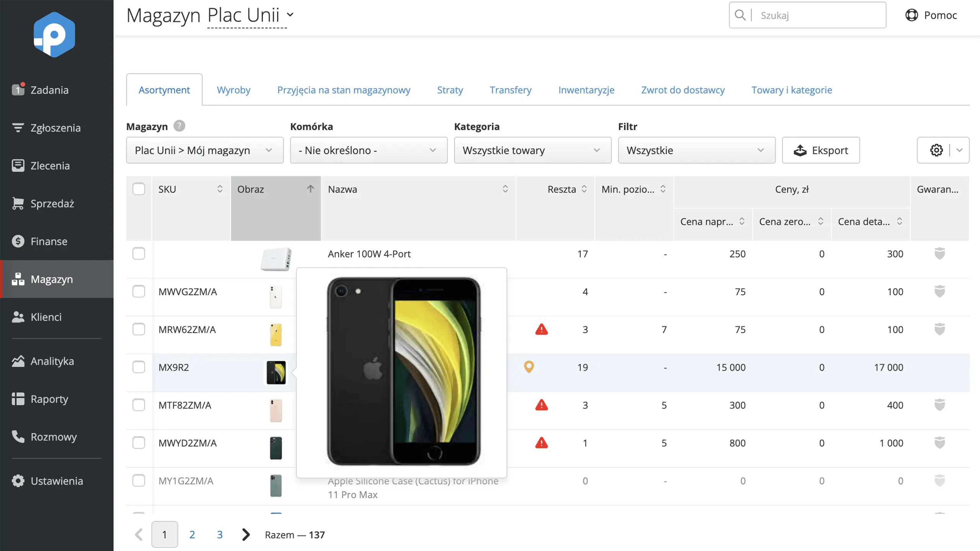Click the low-stock warning icon for MWYD2ZM/A
This screenshot has width=980, height=551.
pyautogui.click(x=541, y=443)
